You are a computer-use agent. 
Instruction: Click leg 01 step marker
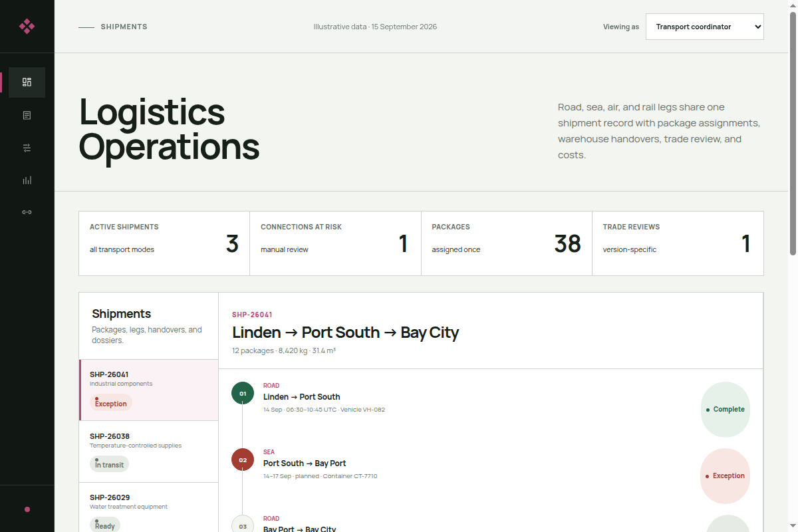click(x=243, y=393)
